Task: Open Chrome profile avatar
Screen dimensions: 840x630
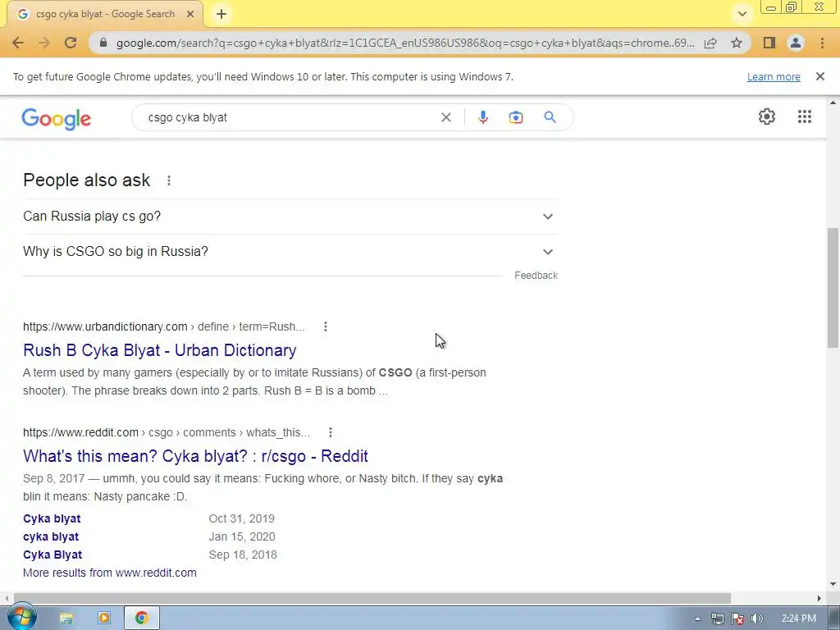Action: pos(796,43)
